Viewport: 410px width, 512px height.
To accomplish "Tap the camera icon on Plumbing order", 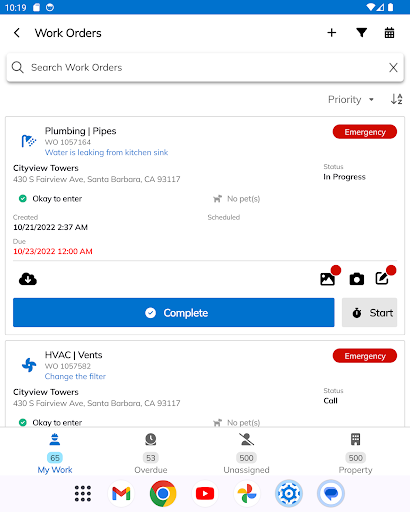I will pos(357,279).
